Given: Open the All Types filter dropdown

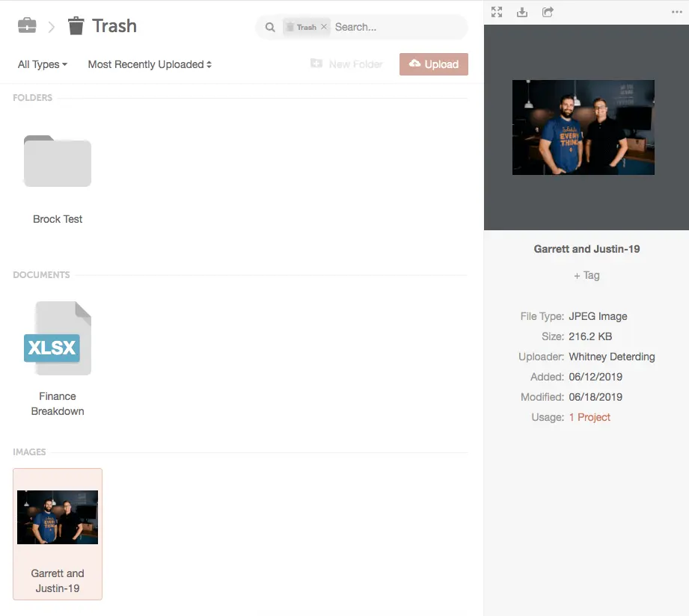Looking at the screenshot, I should pos(43,64).
